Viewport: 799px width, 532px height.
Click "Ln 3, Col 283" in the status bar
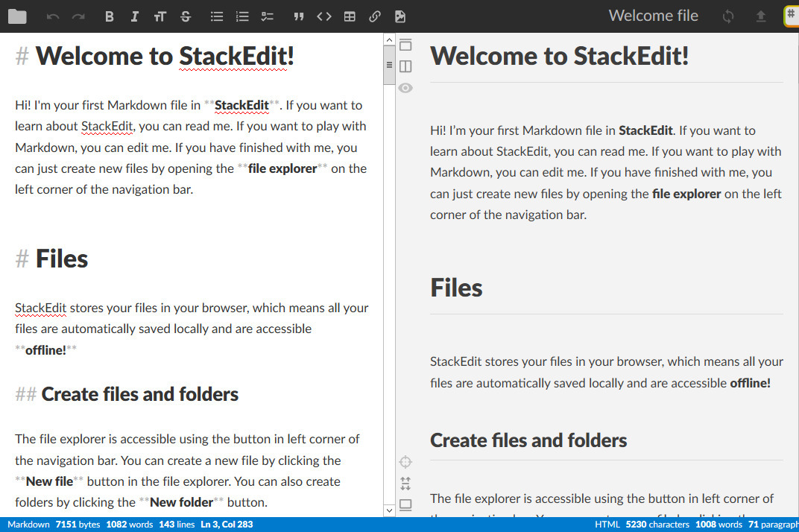coord(227,525)
